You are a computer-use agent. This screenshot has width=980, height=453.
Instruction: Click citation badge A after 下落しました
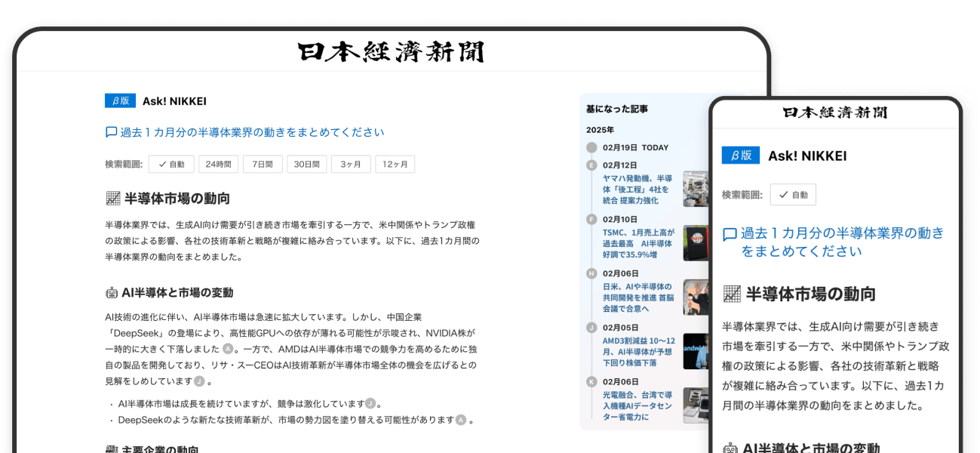pos(228,349)
